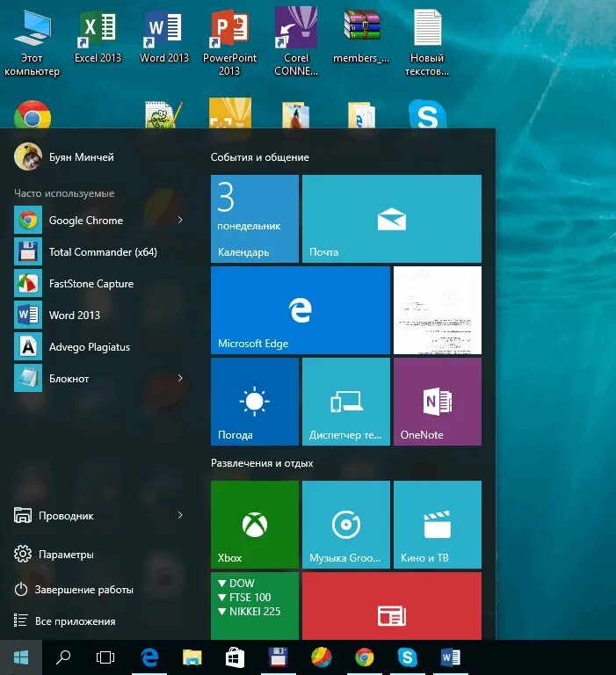Open Диспетчер телефонов tile
The height and width of the screenshot is (675, 616).
point(346,402)
